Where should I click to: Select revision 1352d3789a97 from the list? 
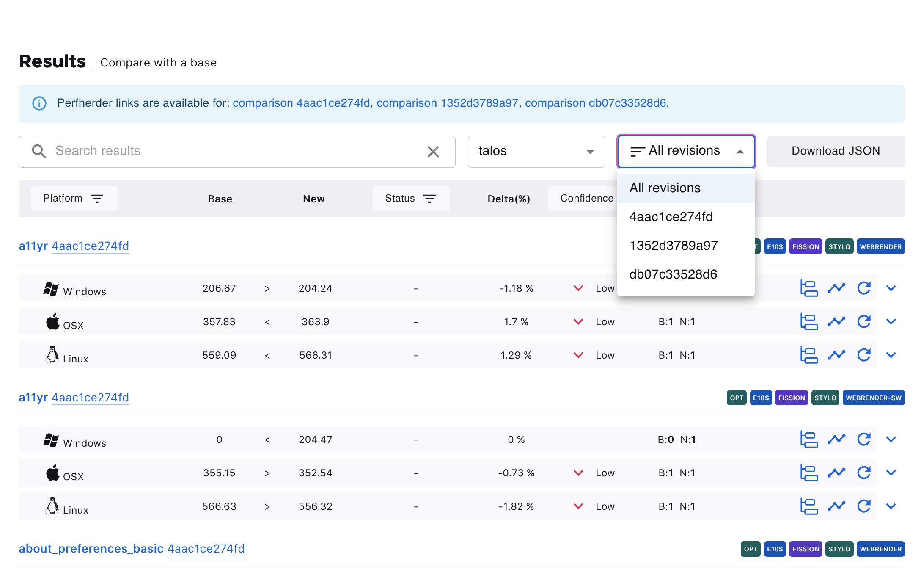(673, 246)
